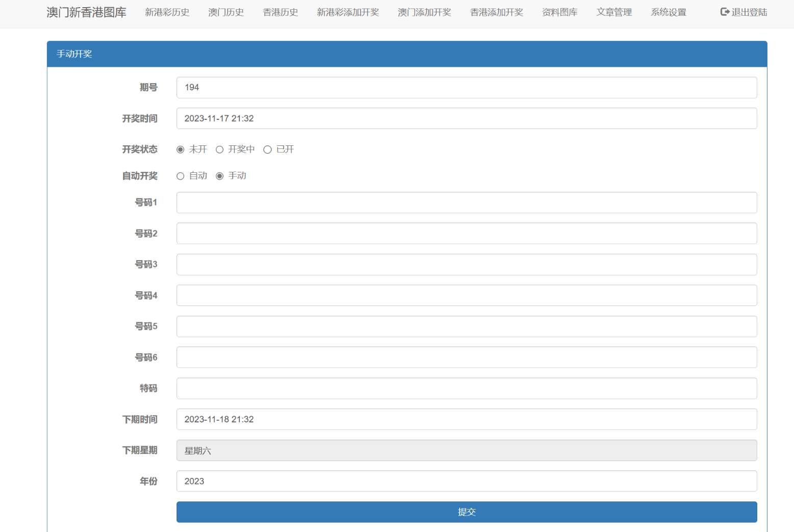The height and width of the screenshot is (532, 794).
Task: Select the 未开 status radio button
Action: (181, 149)
